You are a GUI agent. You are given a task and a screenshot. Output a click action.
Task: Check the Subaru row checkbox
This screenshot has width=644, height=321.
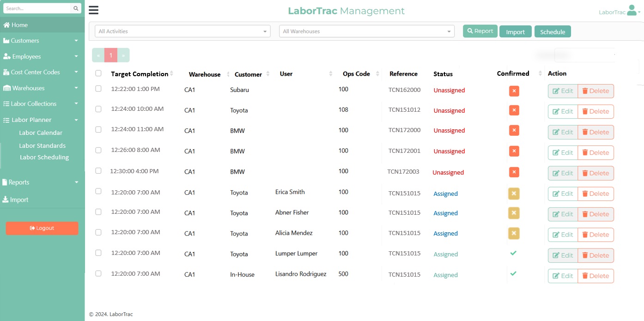(98, 89)
